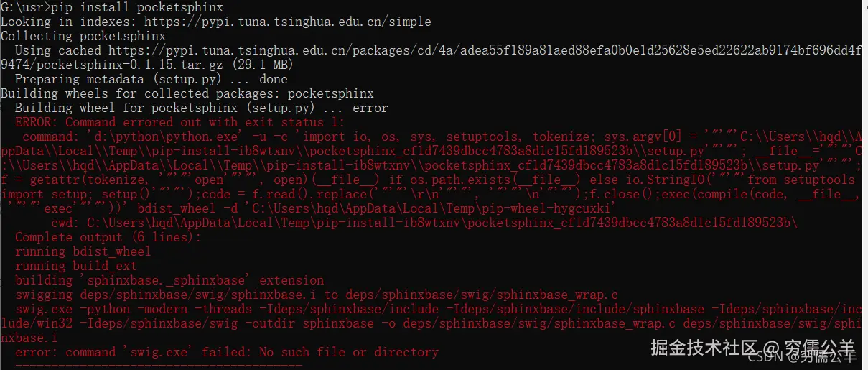Click the 'Preparing metadata (setup.py) ... done' line
Screen dimensions: 868x370
coord(151,79)
